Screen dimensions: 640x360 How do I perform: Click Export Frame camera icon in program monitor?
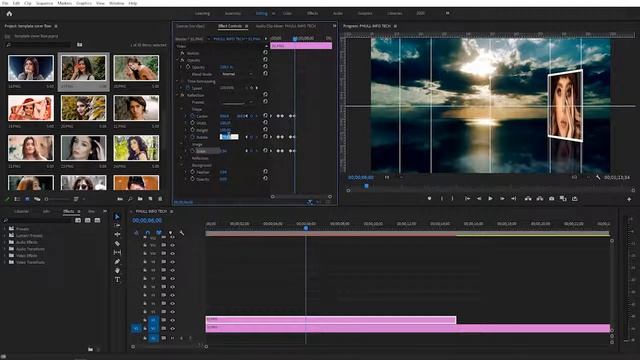pyautogui.click(x=551, y=199)
